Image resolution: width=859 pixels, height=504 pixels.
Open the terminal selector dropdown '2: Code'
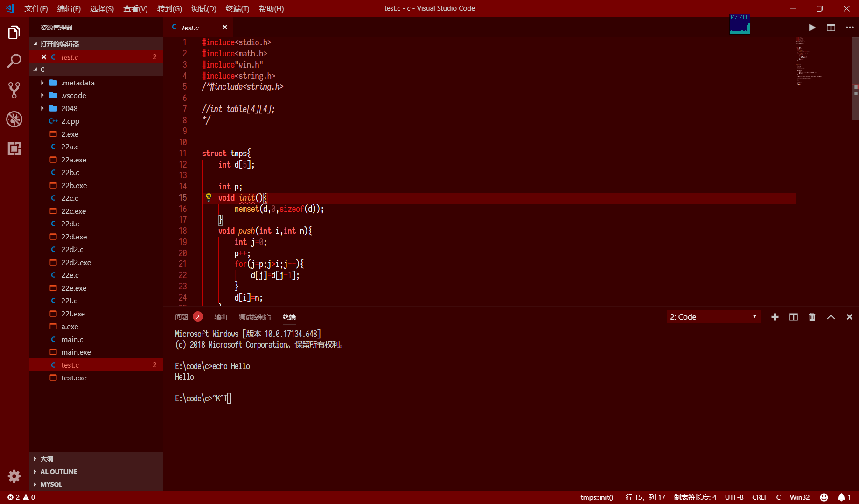pos(713,317)
